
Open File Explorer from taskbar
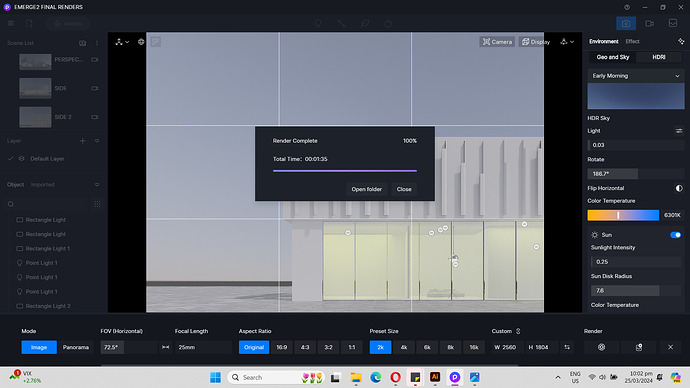tap(356, 377)
